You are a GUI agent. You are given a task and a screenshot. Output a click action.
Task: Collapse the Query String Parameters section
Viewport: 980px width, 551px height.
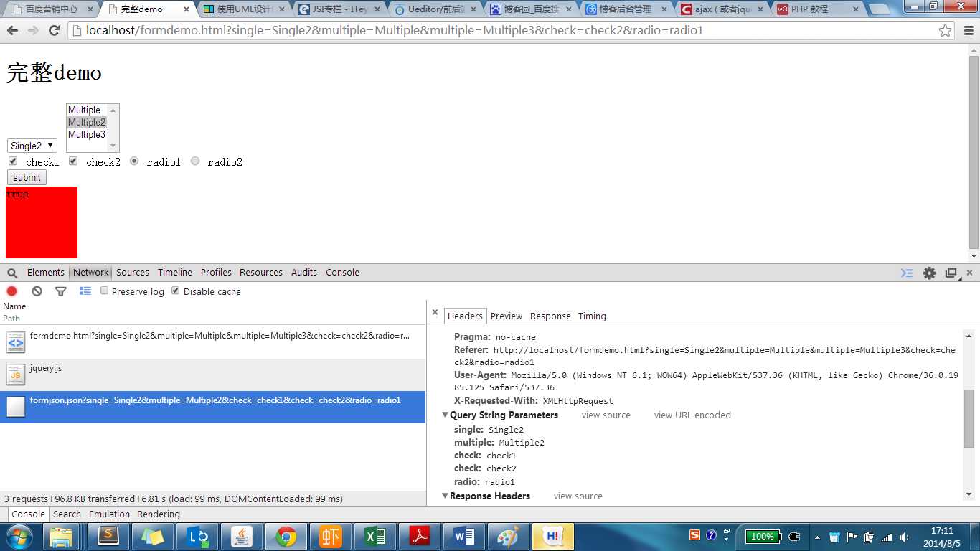(446, 415)
